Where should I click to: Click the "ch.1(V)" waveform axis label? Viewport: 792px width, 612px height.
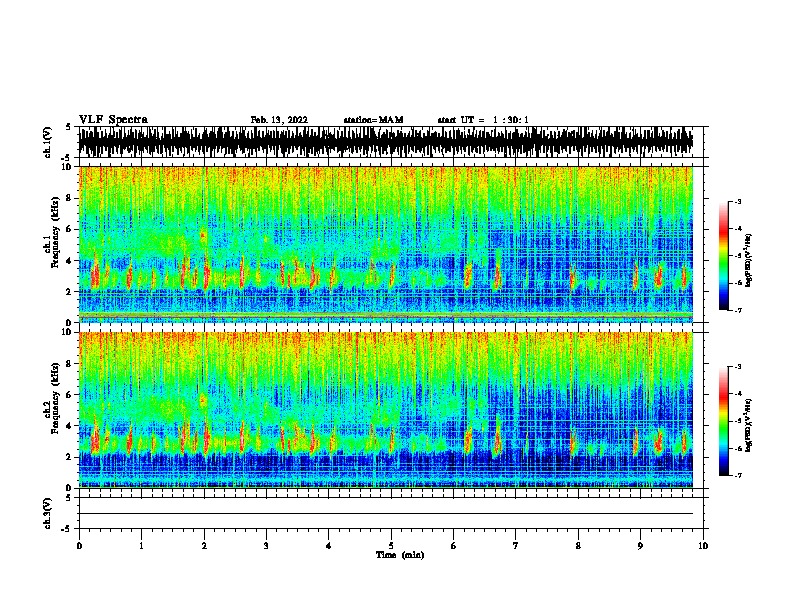click(47, 142)
